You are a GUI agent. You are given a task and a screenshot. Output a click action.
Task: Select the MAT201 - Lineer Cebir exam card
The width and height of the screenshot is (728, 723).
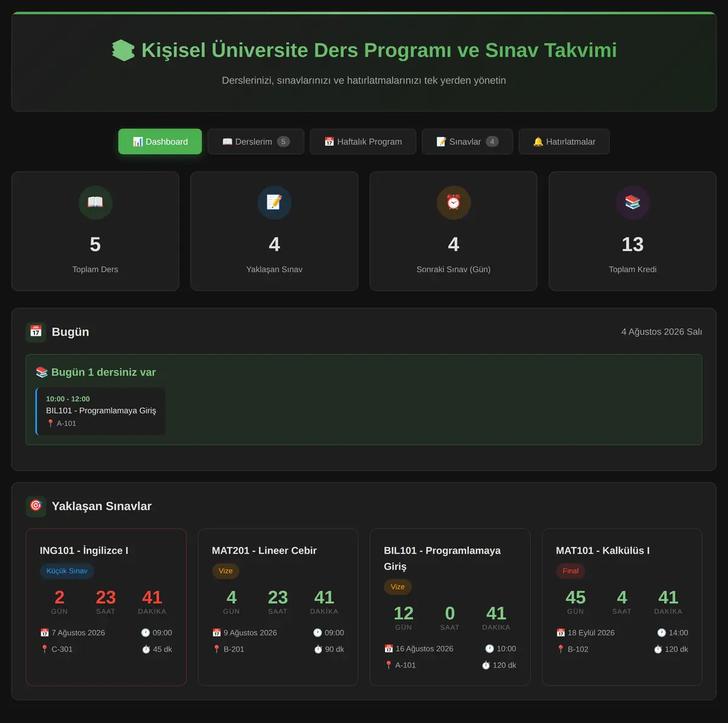click(278, 607)
